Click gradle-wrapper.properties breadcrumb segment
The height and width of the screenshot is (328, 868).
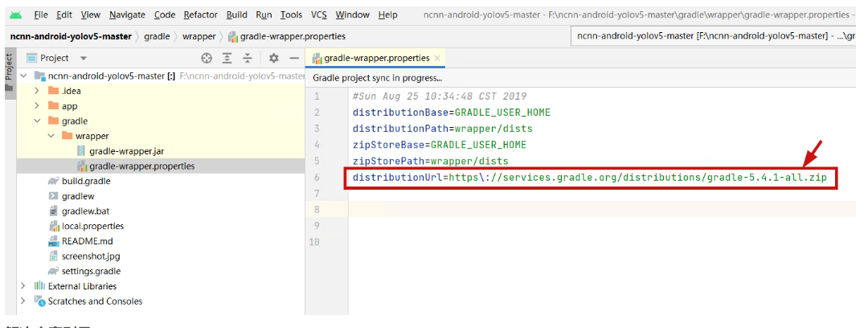click(287, 36)
